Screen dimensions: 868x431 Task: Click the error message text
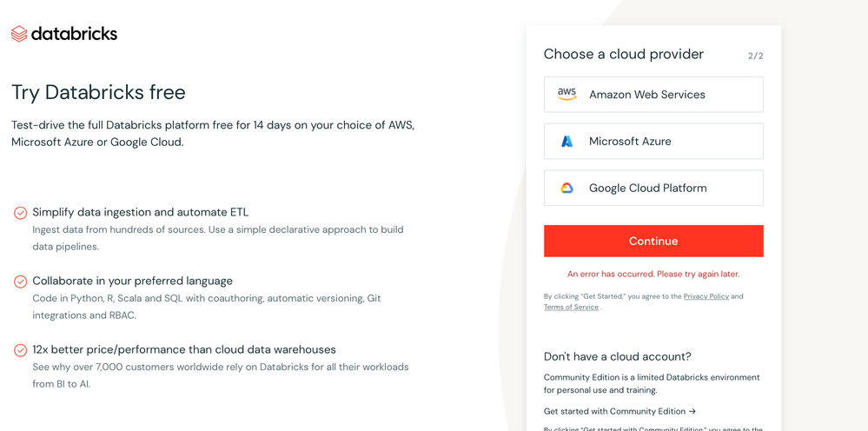click(653, 274)
